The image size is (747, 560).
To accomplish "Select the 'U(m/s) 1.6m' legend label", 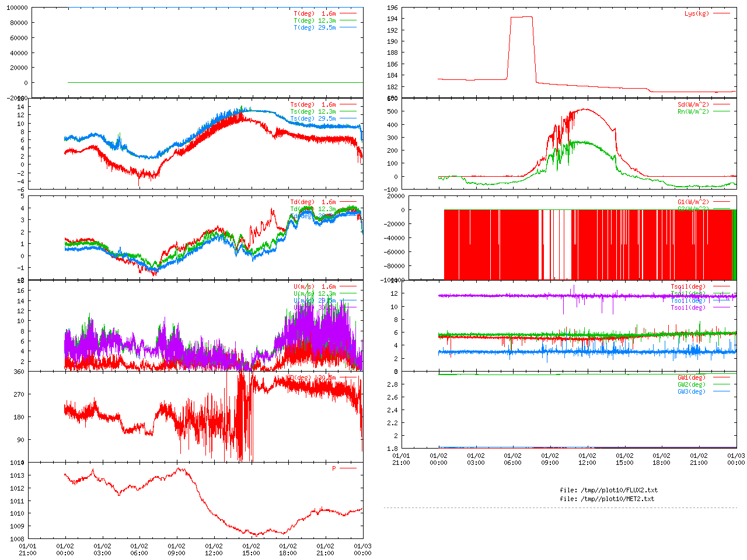I will point(315,286).
